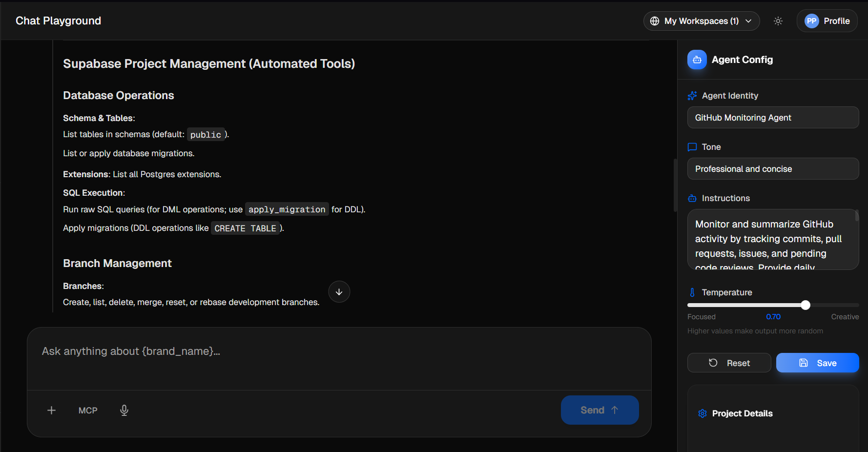Click inside the Instructions text area
Viewport: 868px width, 452px height.
tap(770, 239)
